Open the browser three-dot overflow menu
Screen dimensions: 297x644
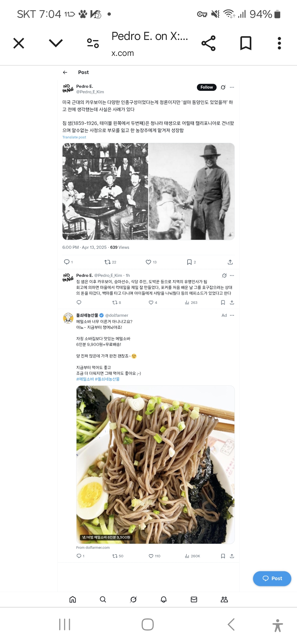[x=279, y=43]
